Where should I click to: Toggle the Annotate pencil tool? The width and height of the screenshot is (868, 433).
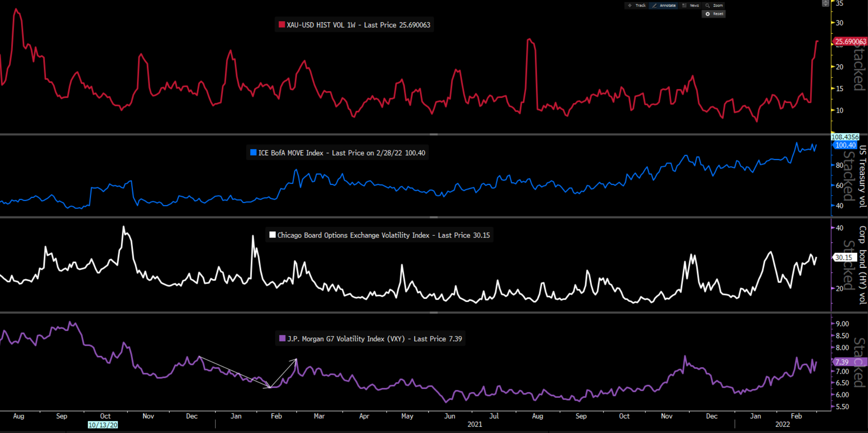pyautogui.click(x=664, y=5)
